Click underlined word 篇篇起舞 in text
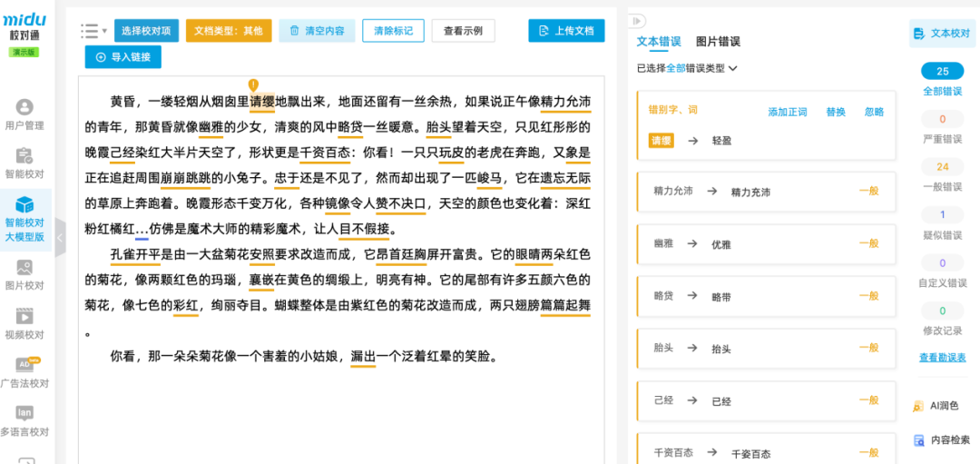The height and width of the screenshot is (464, 980). click(x=565, y=306)
